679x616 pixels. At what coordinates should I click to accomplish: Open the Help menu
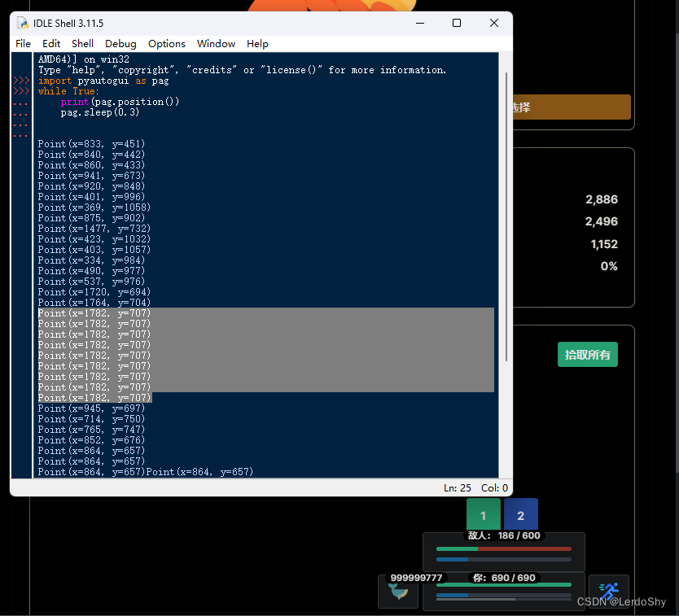(257, 43)
